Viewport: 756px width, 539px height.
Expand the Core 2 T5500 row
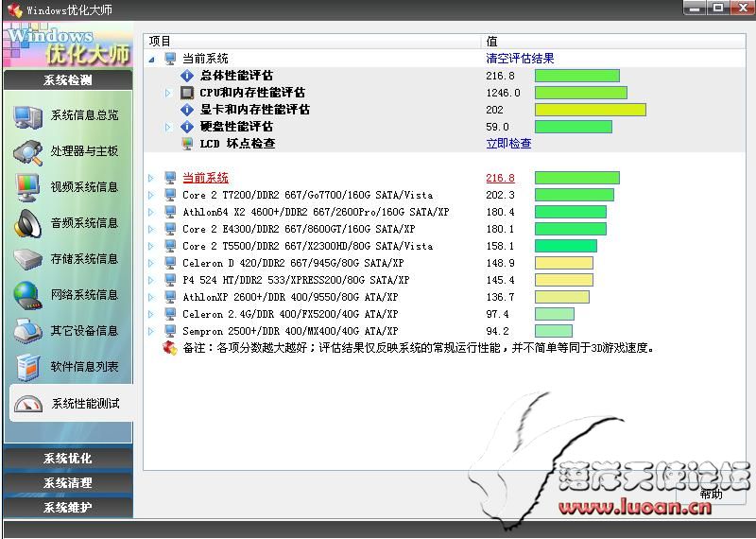(x=151, y=246)
